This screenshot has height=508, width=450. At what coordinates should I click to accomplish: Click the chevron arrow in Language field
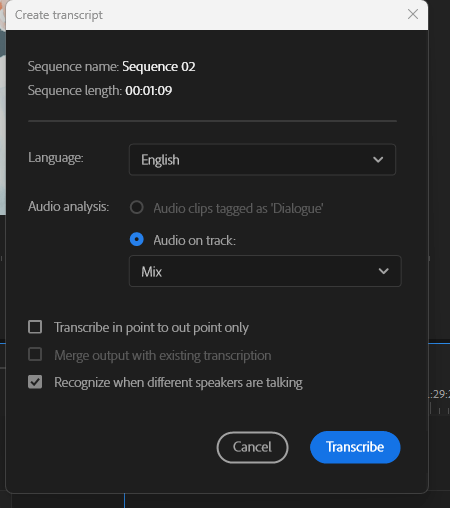tap(378, 160)
